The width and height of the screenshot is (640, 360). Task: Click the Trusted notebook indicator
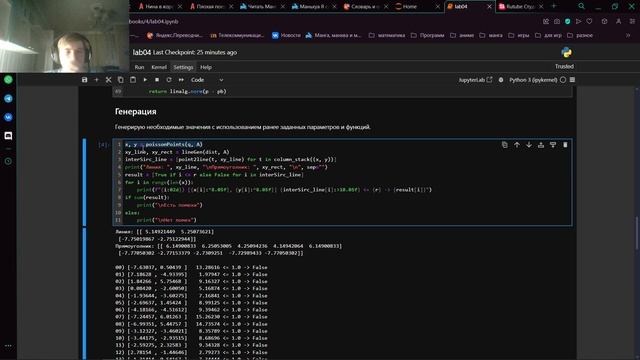[564, 66]
